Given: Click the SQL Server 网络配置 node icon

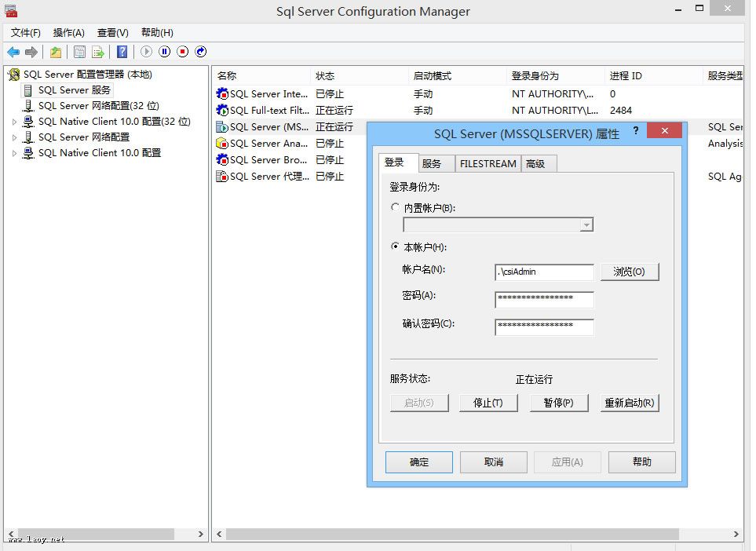Looking at the screenshot, I should [x=28, y=137].
